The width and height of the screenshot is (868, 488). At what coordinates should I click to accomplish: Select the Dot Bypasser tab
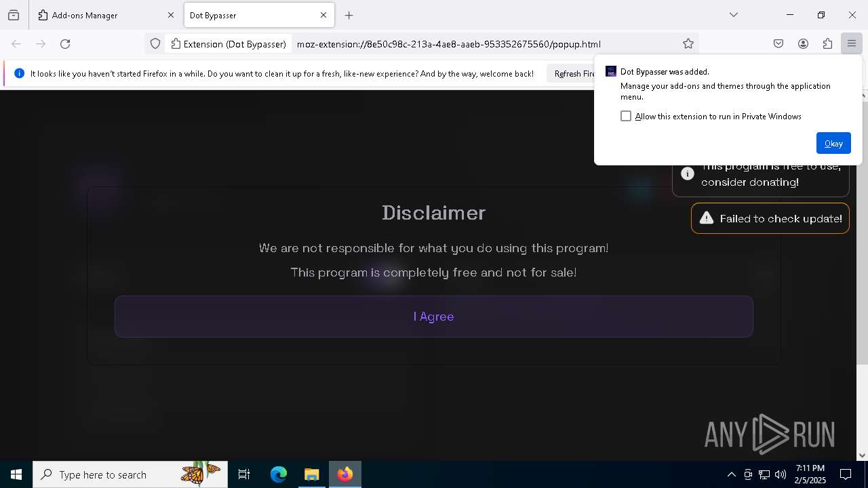[258, 15]
